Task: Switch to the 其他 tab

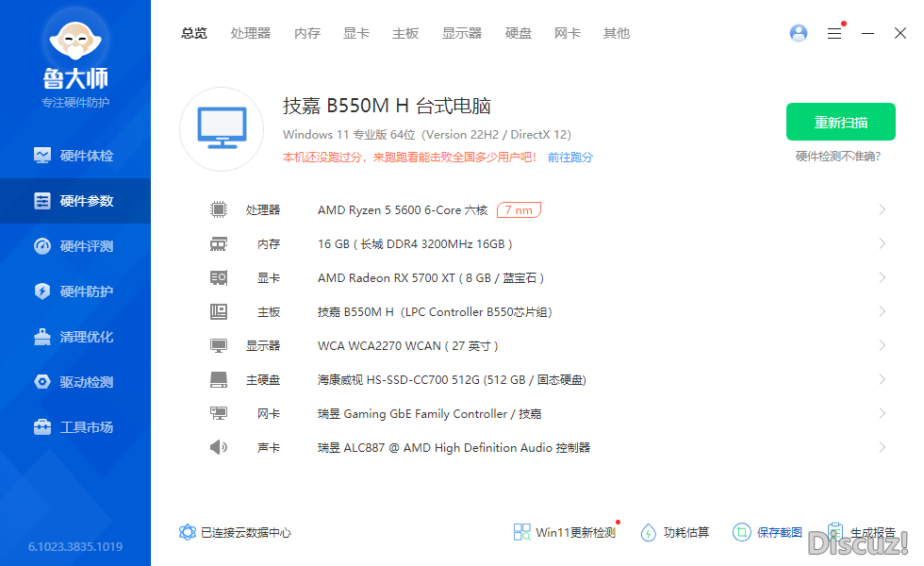Action: [617, 33]
